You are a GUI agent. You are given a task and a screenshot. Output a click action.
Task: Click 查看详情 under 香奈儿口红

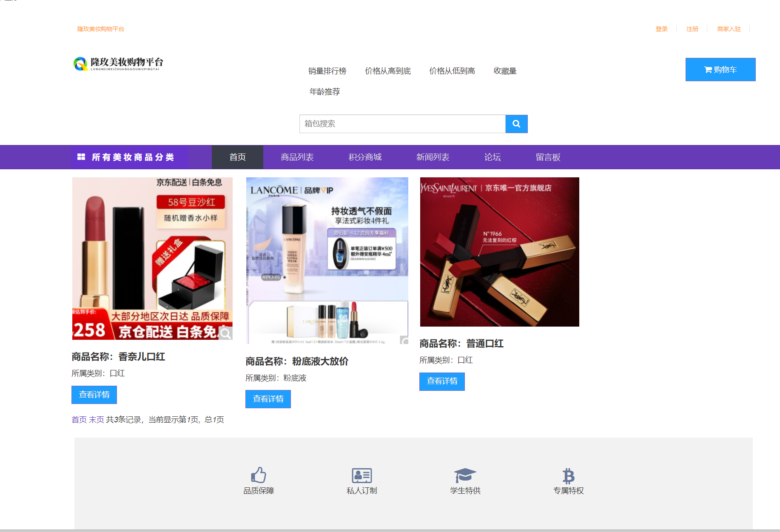tap(94, 395)
